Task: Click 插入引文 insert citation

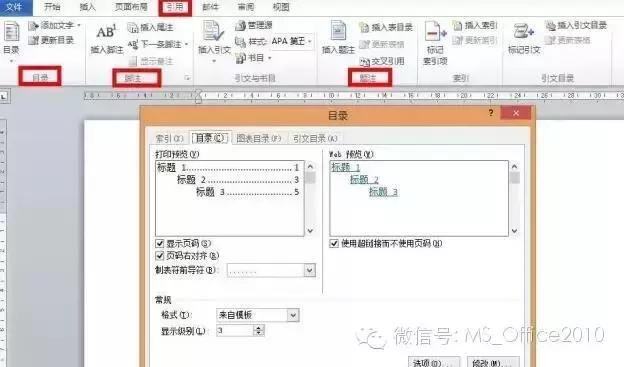Action: (214, 38)
